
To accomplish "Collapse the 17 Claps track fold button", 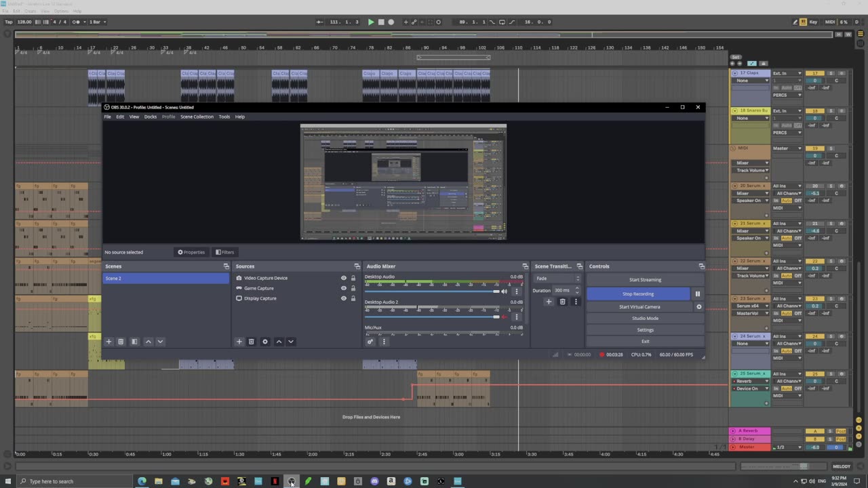I will click(734, 73).
